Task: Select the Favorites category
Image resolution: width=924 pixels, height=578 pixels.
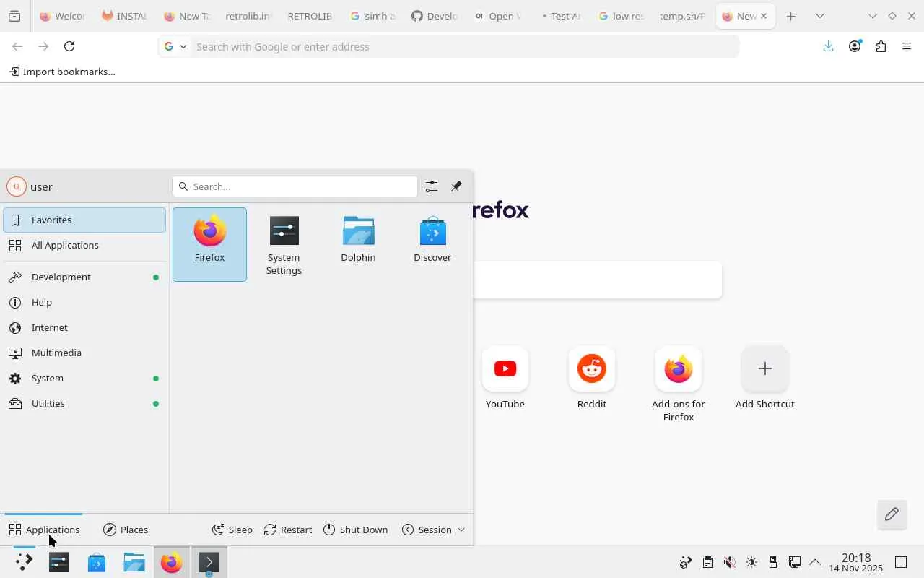Action: 84,220
